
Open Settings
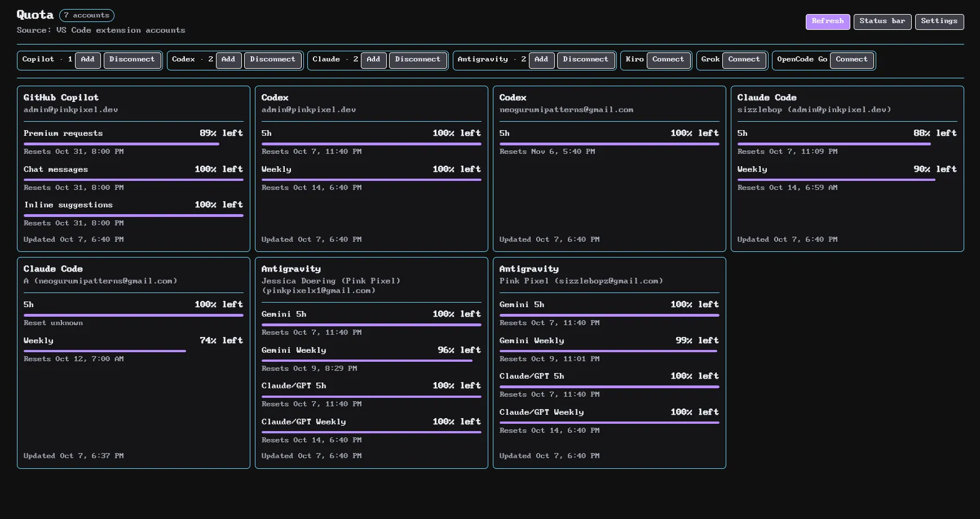(939, 21)
